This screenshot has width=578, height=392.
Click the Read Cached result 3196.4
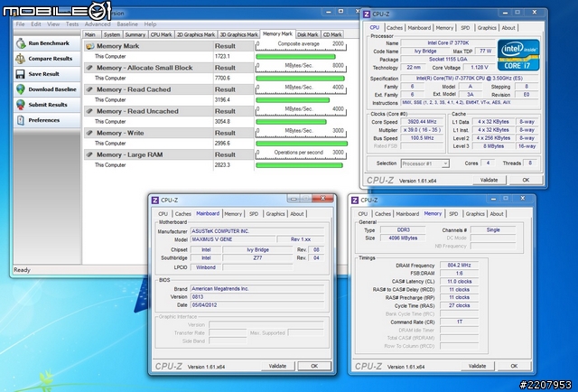click(222, 100)
